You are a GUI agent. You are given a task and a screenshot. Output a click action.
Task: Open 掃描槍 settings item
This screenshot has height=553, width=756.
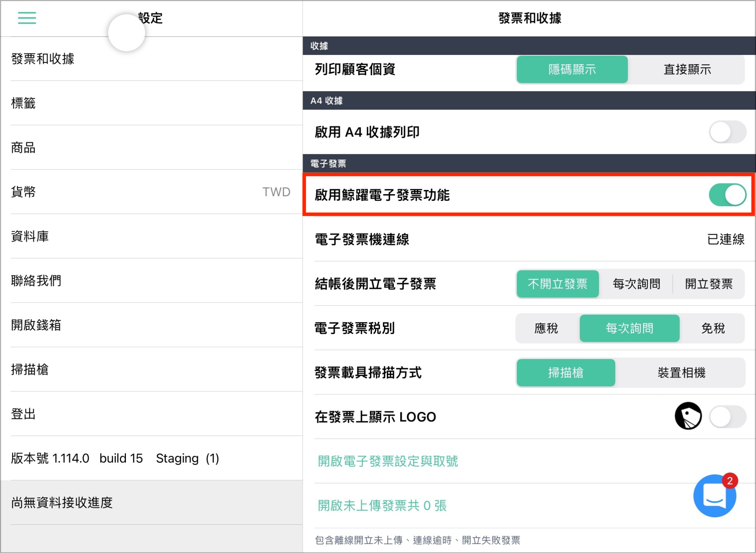click(x=151, y=369)
